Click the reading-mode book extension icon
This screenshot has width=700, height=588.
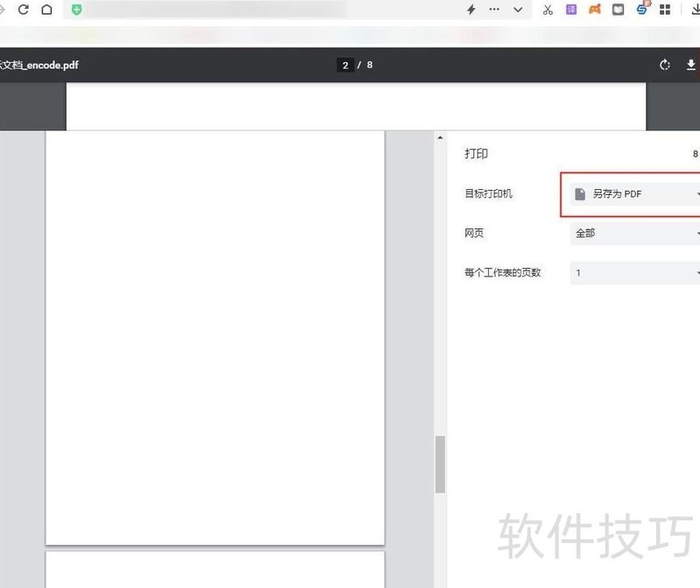click(x=618, y=10)
